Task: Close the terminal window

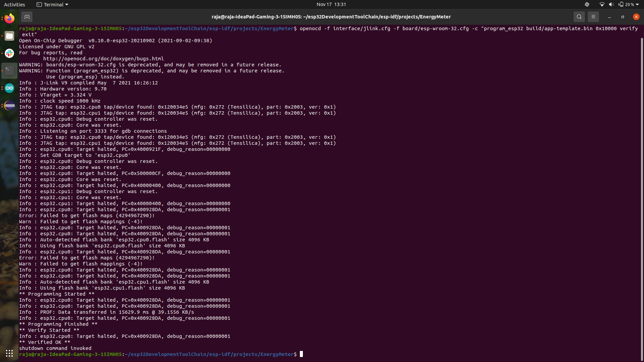Action: (x=636, y=17)
